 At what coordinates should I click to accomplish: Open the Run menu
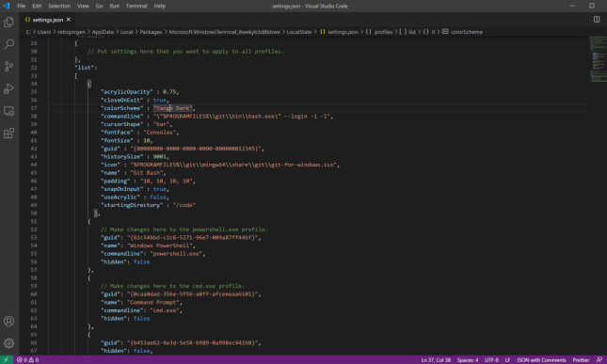pyautogui.click(x=114, y=6)
